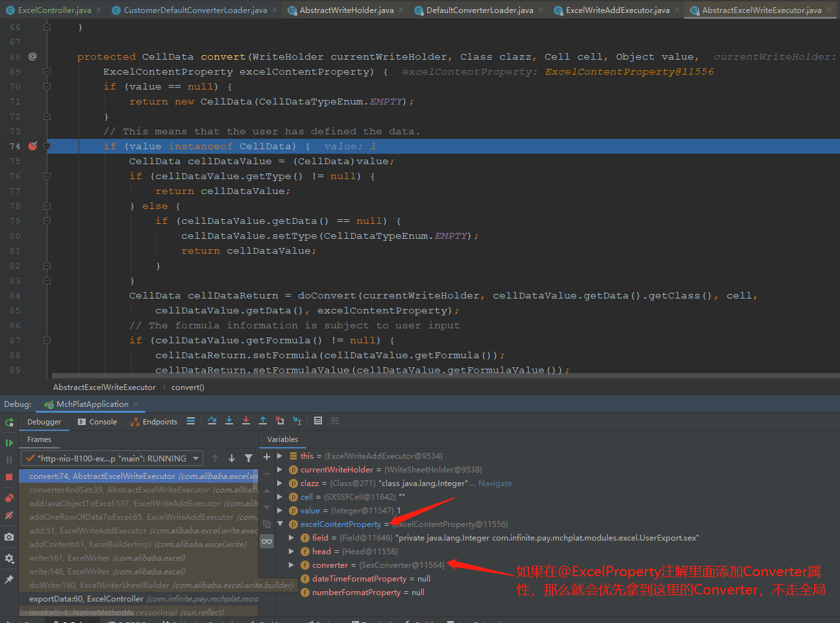The height and width of the screenshot is (623, 840).
Task: Click the debugger settings gear icon
Action: click(9, 558)
